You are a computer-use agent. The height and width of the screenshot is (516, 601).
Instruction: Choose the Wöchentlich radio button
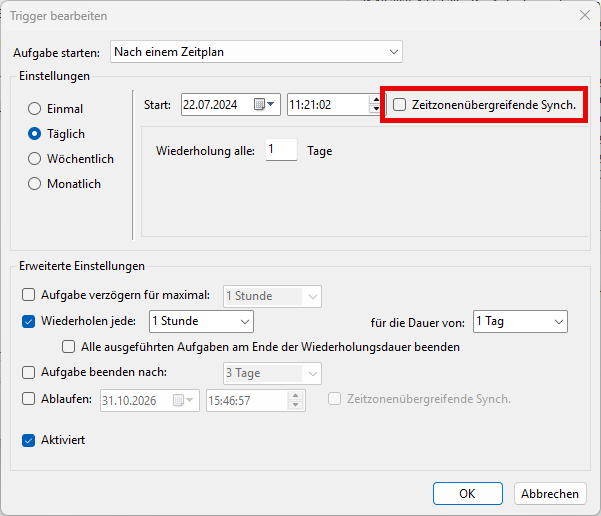[x=35, y=159]
